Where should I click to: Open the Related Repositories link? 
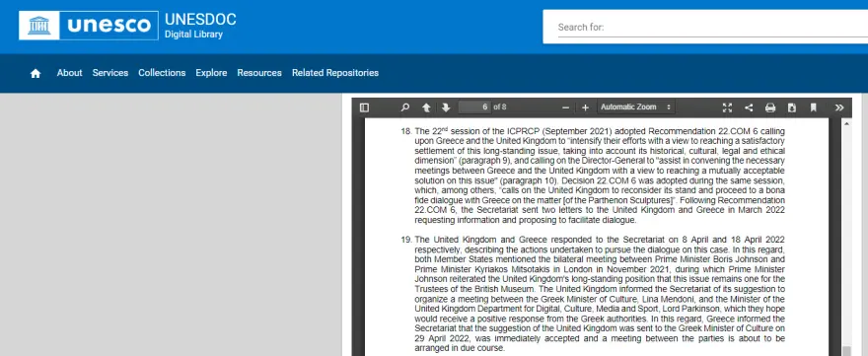[335, 73]
